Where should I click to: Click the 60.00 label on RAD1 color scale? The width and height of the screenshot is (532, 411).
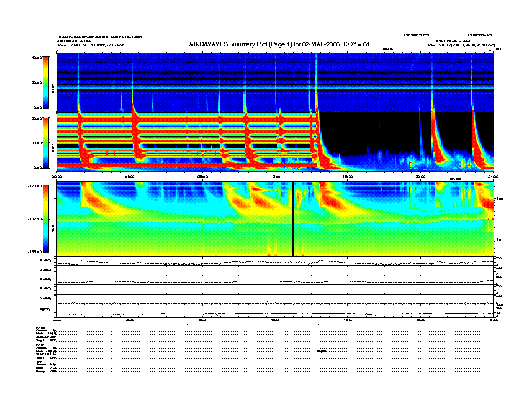click(x=36, y=118)
